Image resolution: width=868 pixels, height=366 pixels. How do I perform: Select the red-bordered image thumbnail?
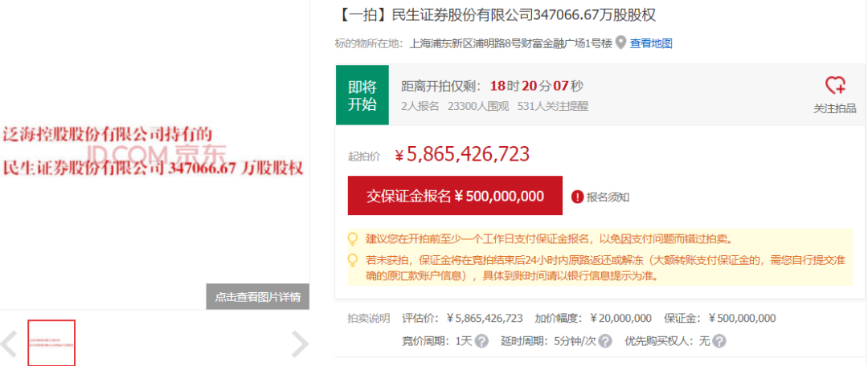pos(51,343)
